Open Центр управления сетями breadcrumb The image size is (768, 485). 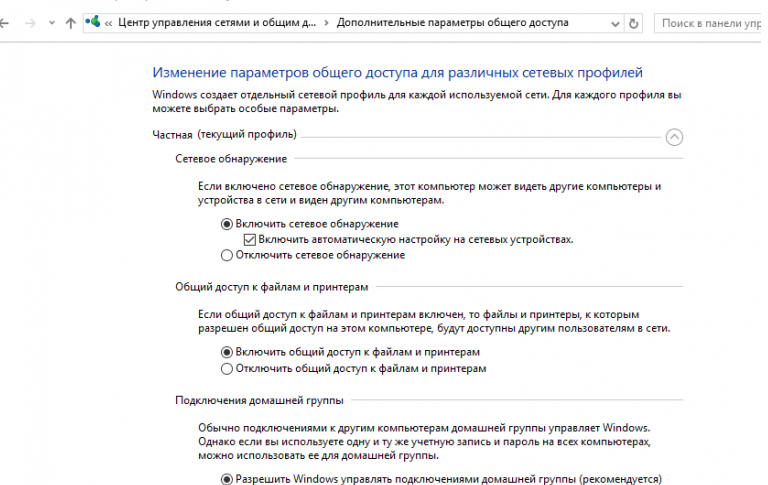click(x=215, y=22)
